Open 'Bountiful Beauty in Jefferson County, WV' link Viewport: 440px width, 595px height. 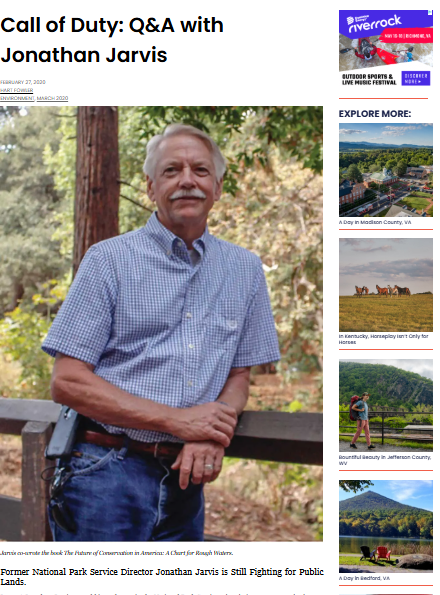pos(385,460)
